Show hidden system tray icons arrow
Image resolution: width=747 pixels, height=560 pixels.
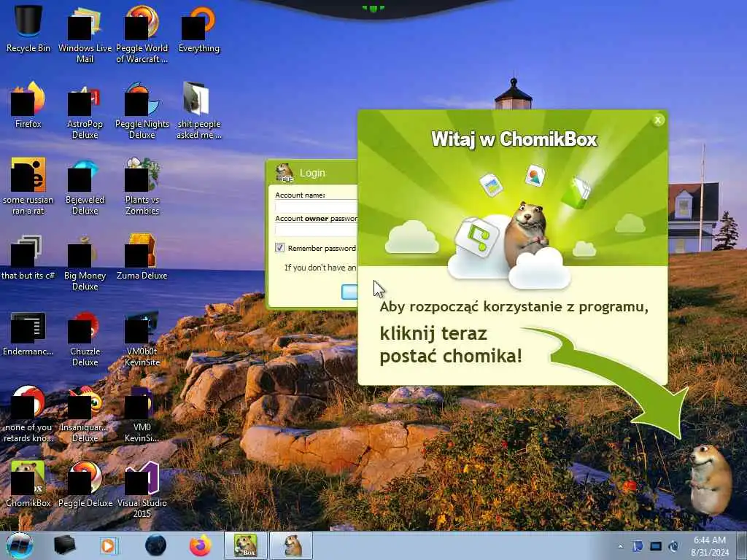(620, 546)
